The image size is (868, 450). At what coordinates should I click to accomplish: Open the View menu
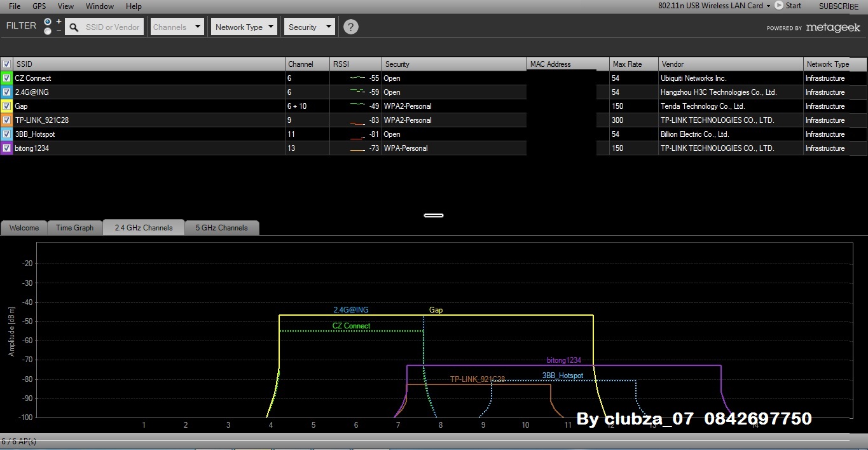(65, 6)
